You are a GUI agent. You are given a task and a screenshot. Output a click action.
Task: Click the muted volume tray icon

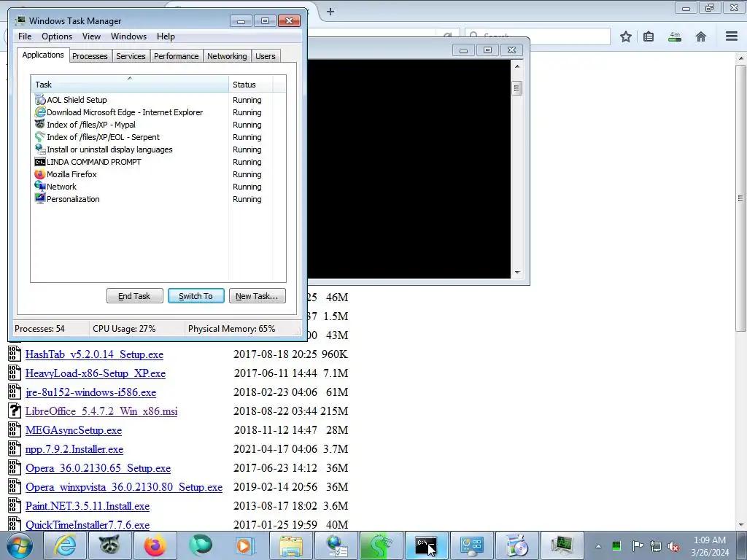(x=673, y=547)
